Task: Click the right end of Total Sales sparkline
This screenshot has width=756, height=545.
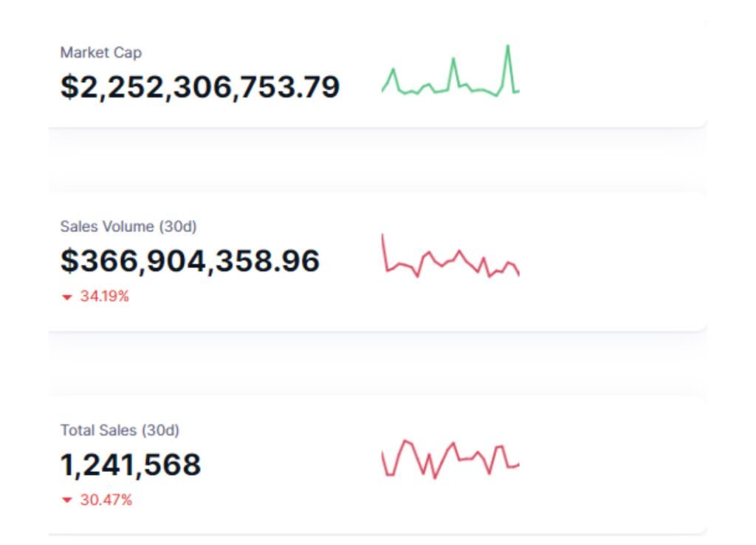Action: coord(518,465)
